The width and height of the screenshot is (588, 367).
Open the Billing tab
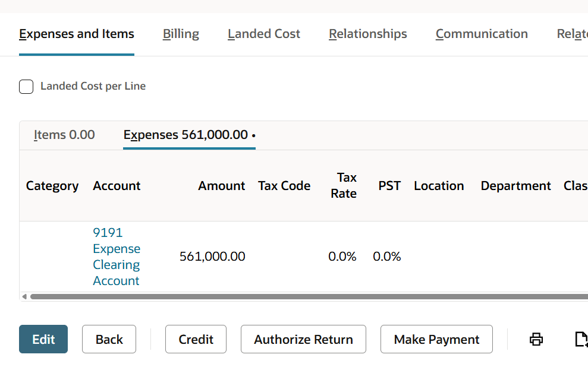coord(181,34)
